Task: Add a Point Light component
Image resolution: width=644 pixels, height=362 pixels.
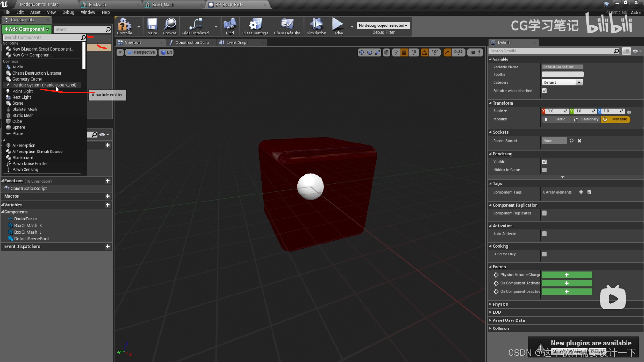Action: coord(23,91)
